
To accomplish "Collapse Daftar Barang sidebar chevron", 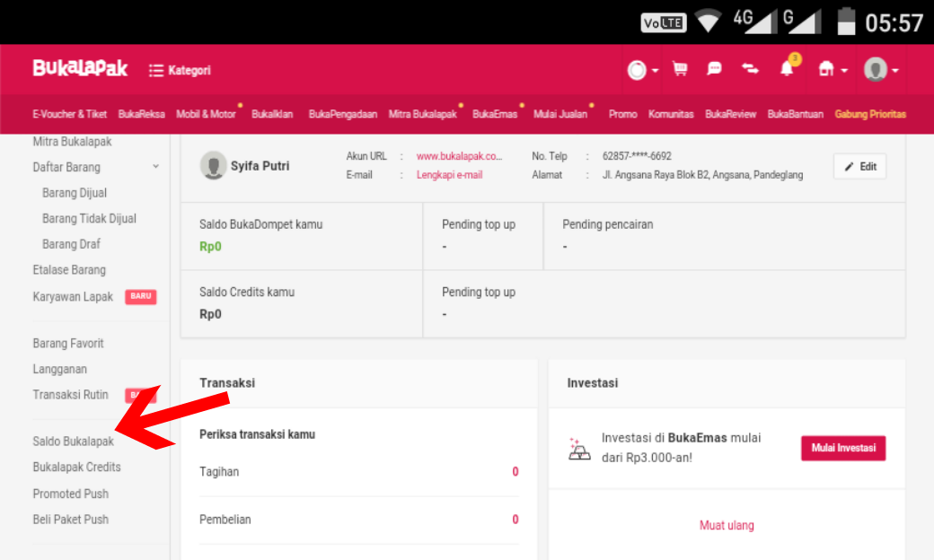I will pos(155,167).
